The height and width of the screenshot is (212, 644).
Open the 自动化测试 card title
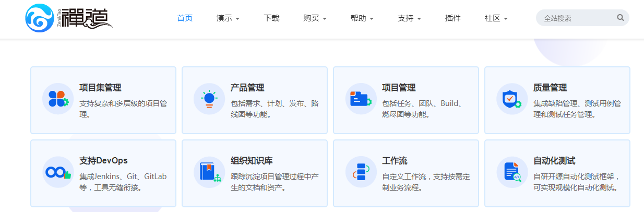tap(554, 161)
